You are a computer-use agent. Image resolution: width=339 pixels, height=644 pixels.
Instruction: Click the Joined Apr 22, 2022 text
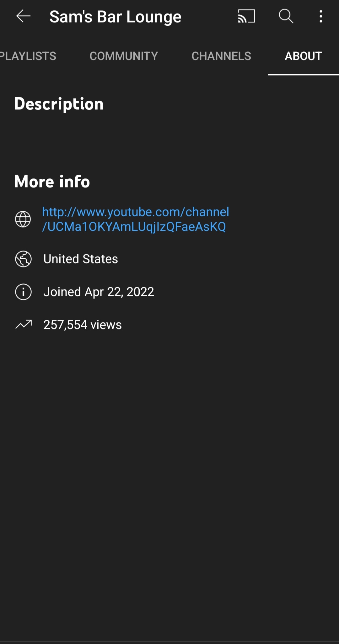coord(99,292)
